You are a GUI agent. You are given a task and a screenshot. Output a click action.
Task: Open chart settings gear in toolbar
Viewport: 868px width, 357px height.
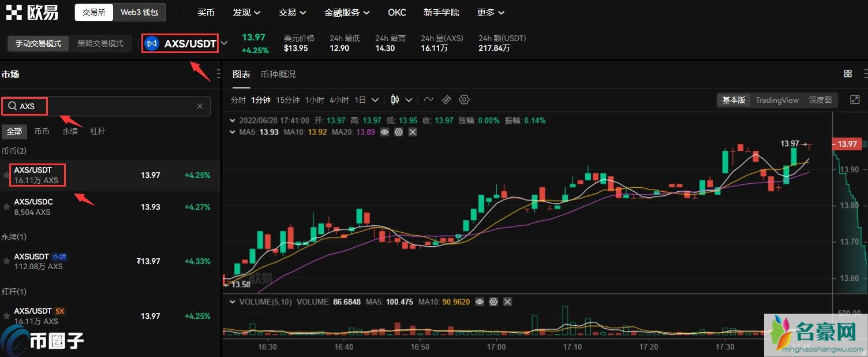464,100
